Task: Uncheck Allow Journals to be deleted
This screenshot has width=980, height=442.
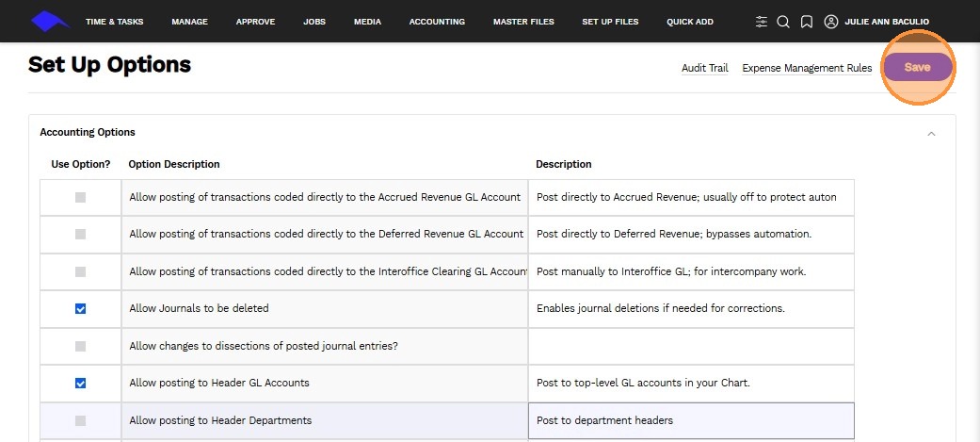Action: point(80,308)
